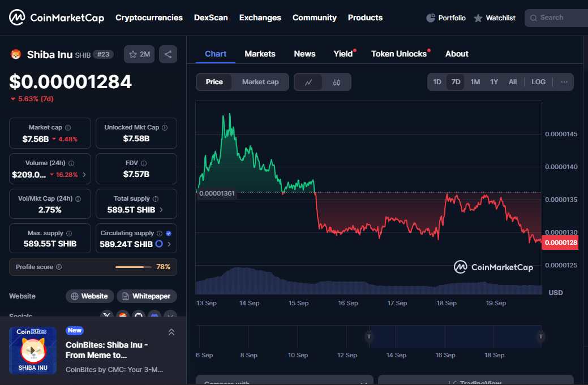Viewport: 588px width, 385px height.
Task: Open the GitHub social icon
Action: point(139,315)
